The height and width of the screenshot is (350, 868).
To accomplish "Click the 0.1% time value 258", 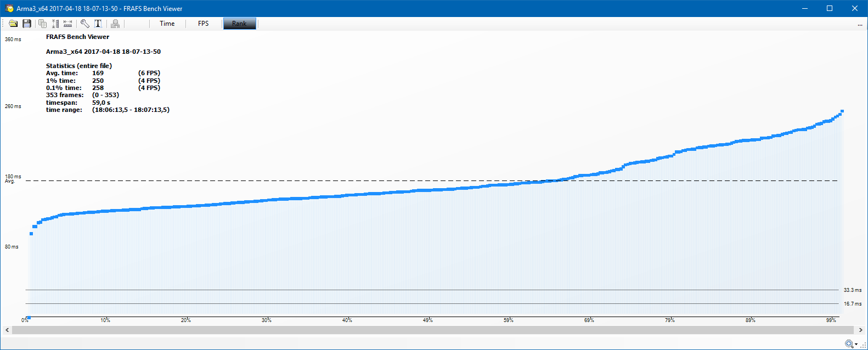I will (x=98, y=88).
